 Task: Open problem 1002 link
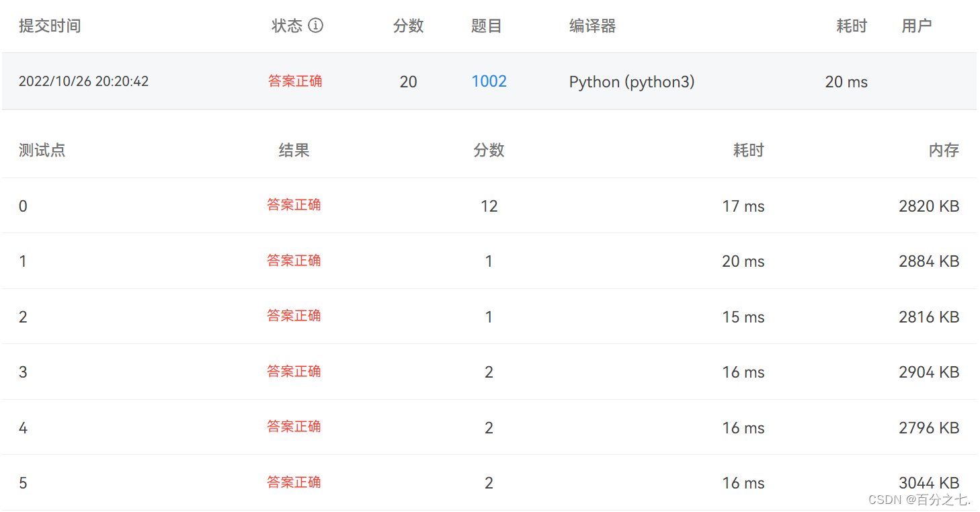(489, 81)
